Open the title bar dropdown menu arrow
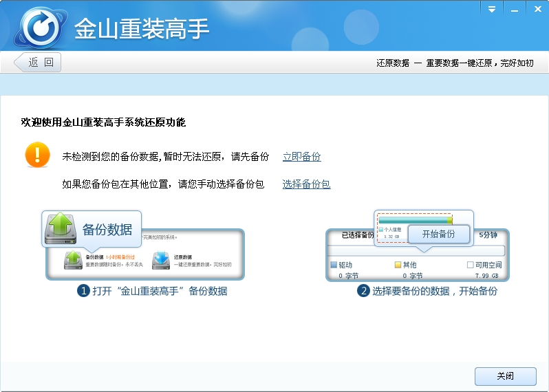The width and height of the screenshot is (549, 392). [x=492, y=10]
